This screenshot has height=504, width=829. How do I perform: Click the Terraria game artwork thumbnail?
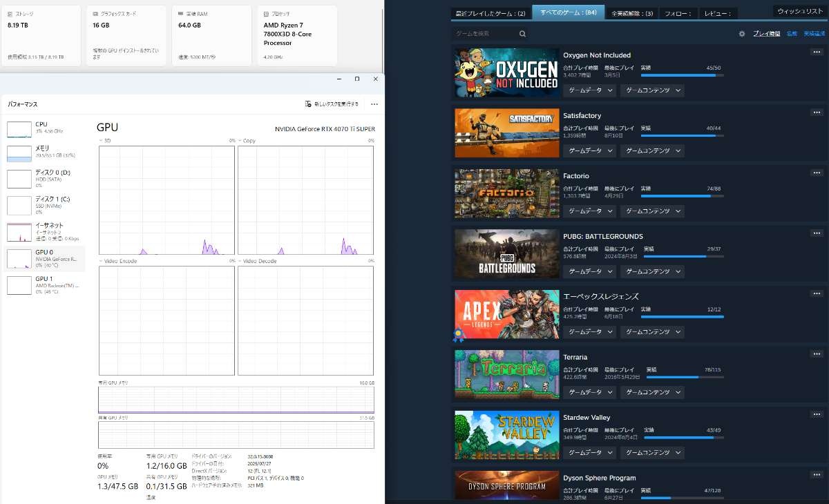click(507, 374)
